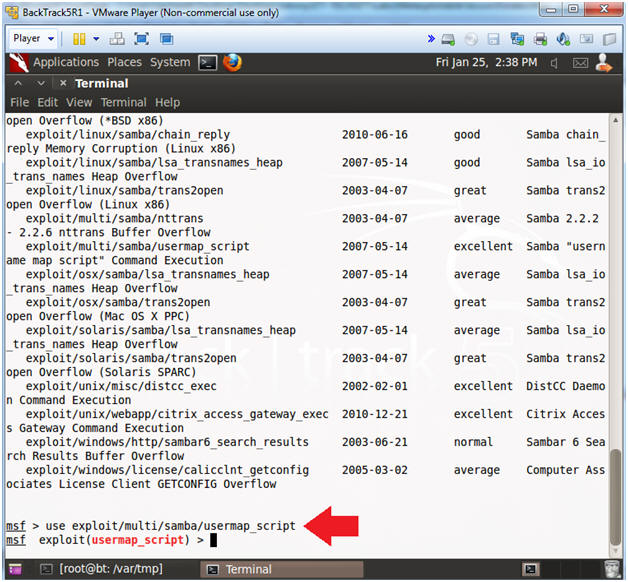Image resolution: width=628 pixels, height=582 pixels.
Task: Launch terminal from top panel icon
Action: pyautogui.click(x=207, y=63)
